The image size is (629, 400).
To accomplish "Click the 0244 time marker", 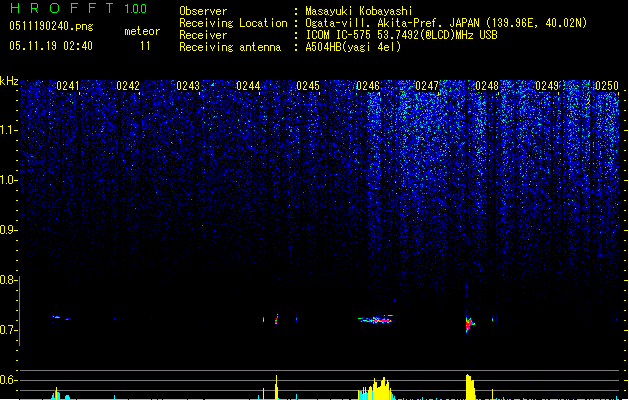I will [x=248, y=86].
